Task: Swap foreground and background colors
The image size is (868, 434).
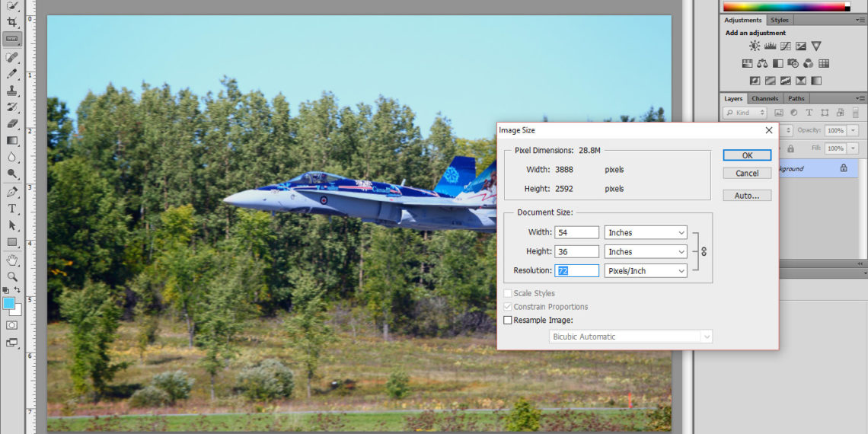Action: pos(18,289)
